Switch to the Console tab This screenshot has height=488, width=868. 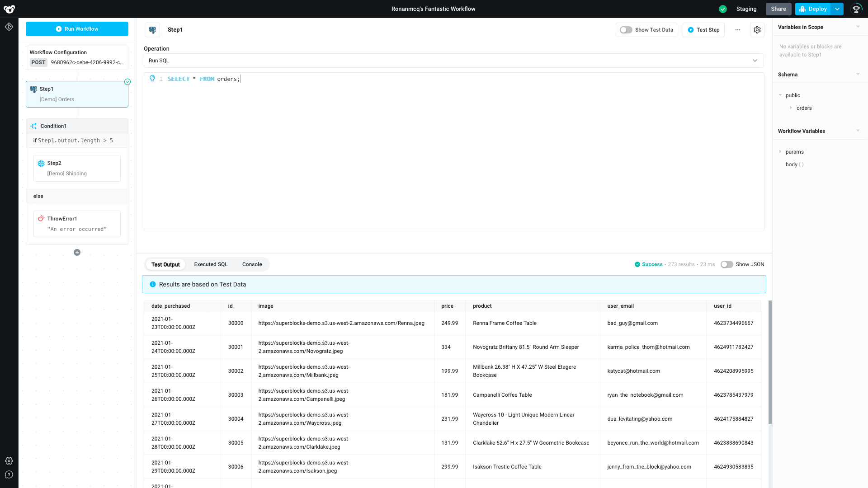click(252, 264)
